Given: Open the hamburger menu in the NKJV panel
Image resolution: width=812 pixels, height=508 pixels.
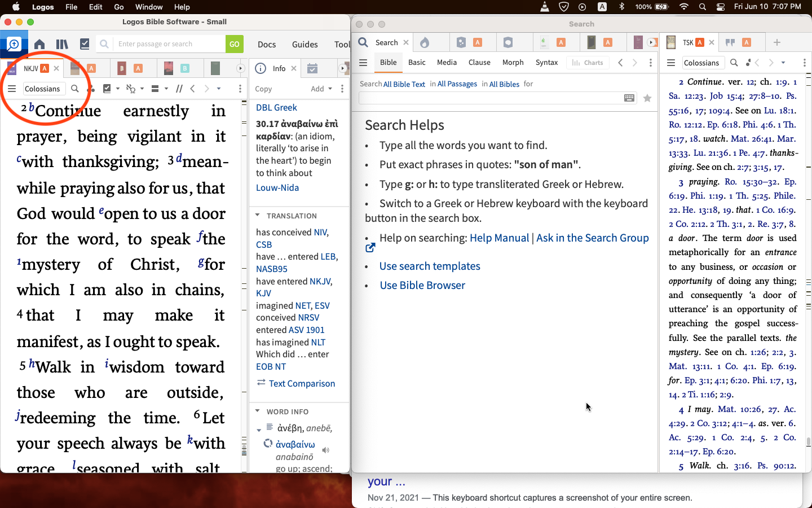Looking at the screenshot, I should (x=12, y=88).
